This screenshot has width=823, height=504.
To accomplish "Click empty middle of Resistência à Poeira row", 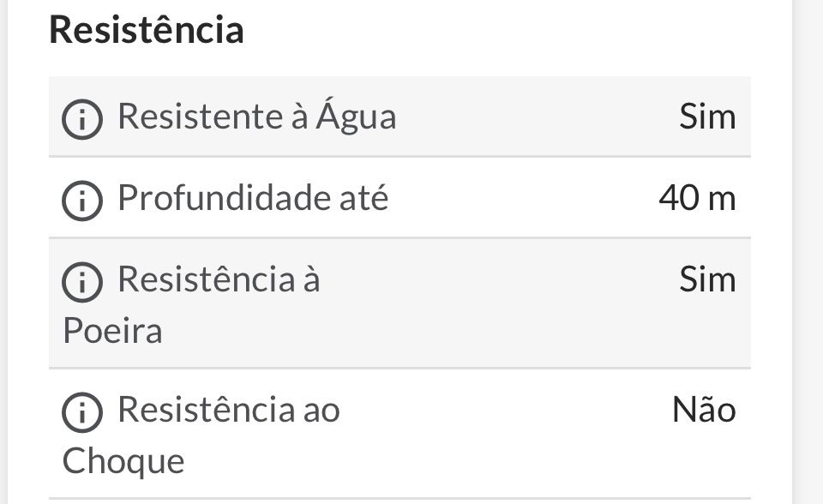I will [497, 304].
